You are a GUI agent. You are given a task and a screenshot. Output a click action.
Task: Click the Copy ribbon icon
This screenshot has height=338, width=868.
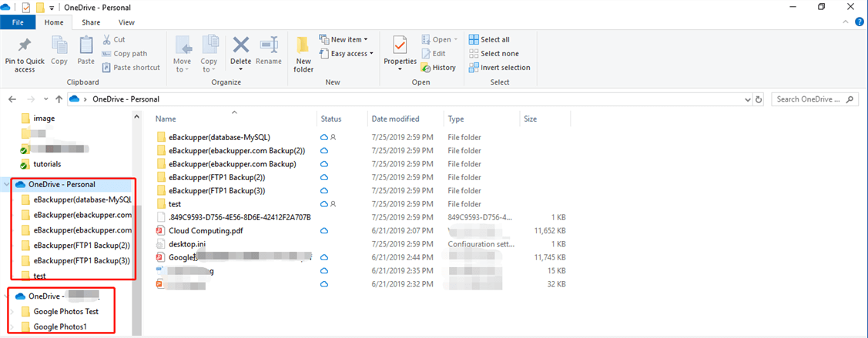pos(59,45)
